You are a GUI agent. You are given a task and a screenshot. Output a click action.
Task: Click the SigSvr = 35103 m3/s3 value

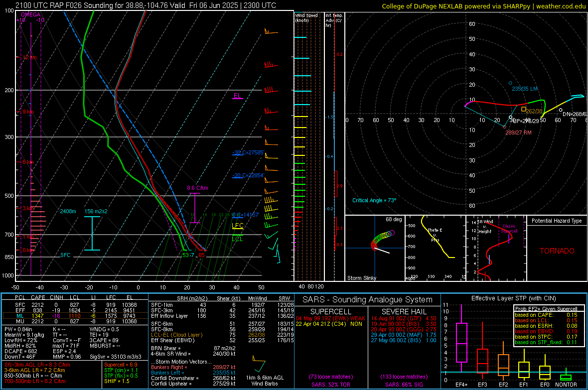pyautogui.click(x=115, y=357)
